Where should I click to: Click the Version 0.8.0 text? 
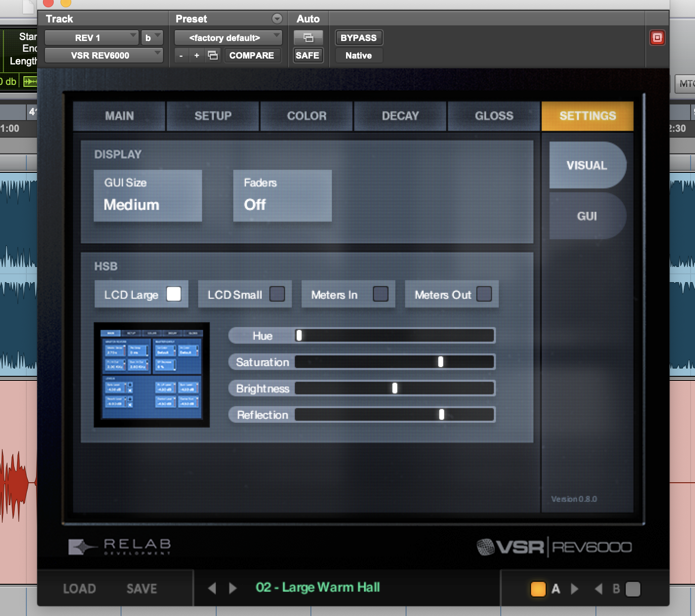click(574, 499)
